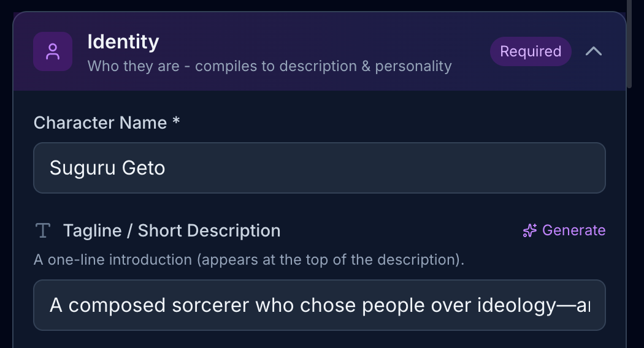Click the Identity section heading
644x348 pixels.
tap(123, 42)
